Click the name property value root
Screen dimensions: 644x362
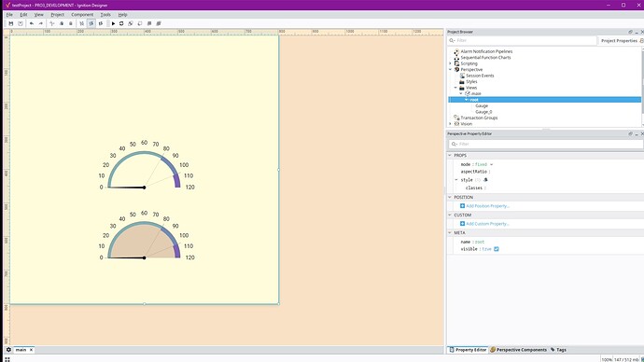point(480,242)
